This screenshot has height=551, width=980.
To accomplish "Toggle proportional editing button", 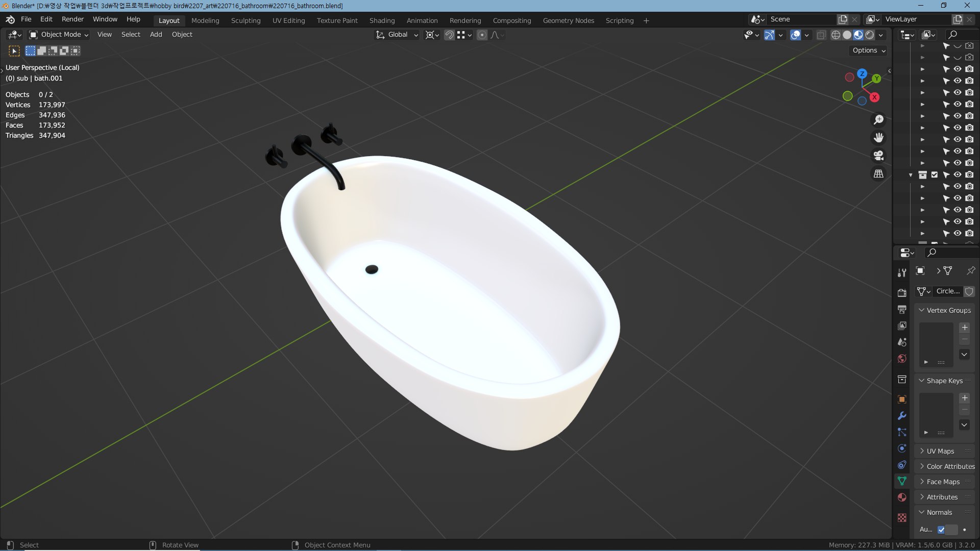I will 482,35.
